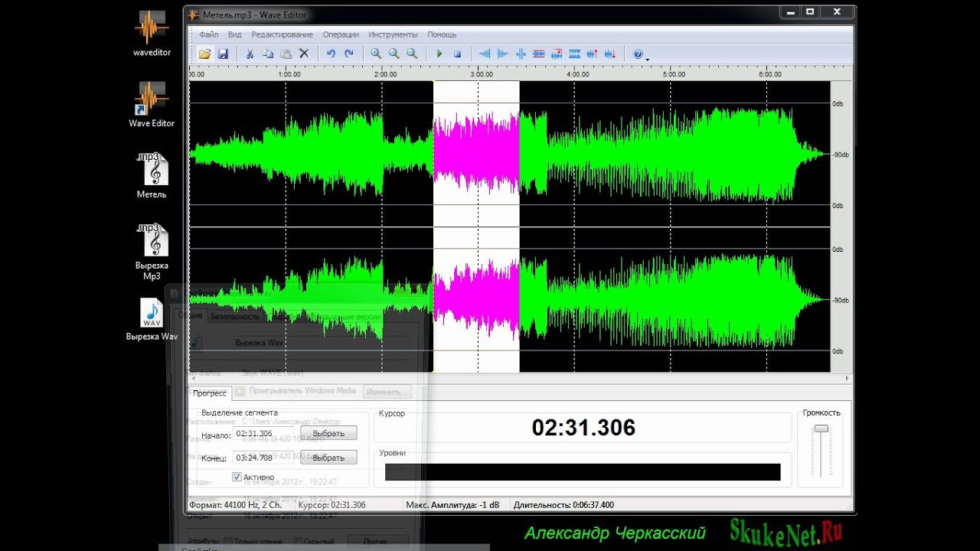Open the Помощь menu
Image resolution: width=980 pixels, height=551 pixels.
click(x=442, y=34)
